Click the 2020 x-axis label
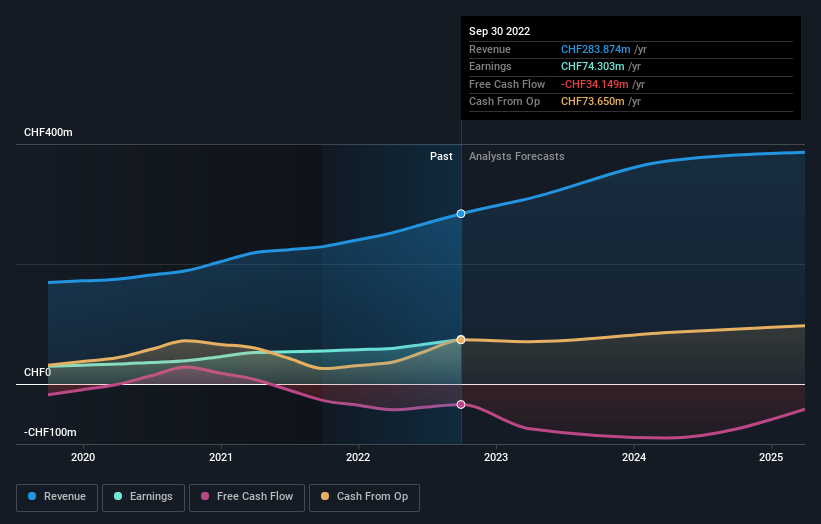821x524 pixels. pos(83,457)
